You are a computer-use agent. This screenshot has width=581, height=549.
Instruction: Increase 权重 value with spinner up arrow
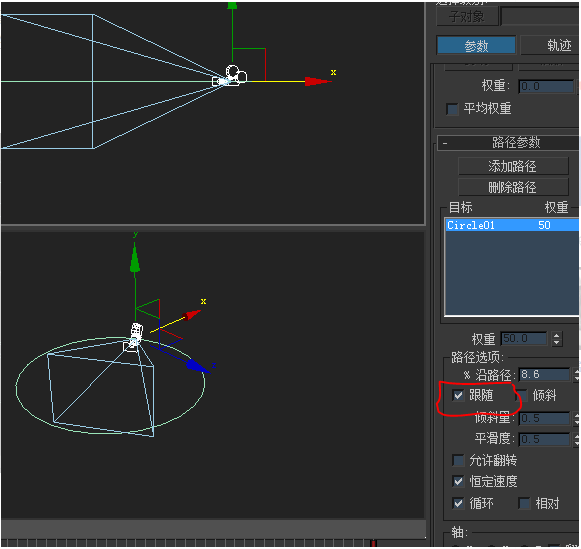(557, 335)
